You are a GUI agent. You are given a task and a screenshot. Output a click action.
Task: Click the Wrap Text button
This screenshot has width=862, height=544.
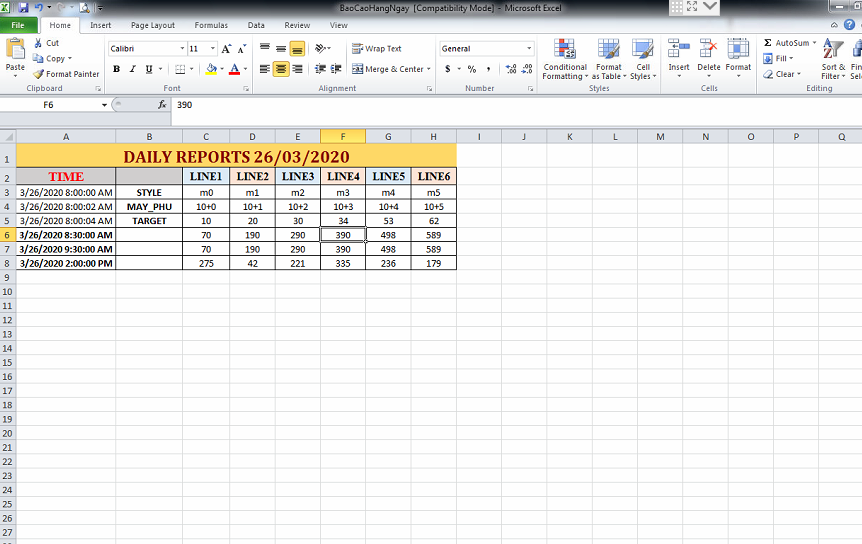[376, 49]
